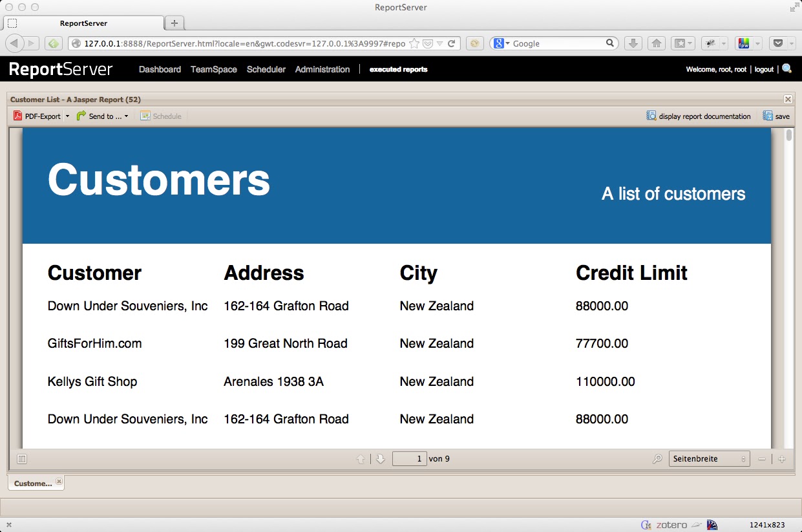This screenshot has height=532, width=802.
Task: Click the GiftsForHim.com customer name
Action: pyautogui.click(x=94, y=343)
